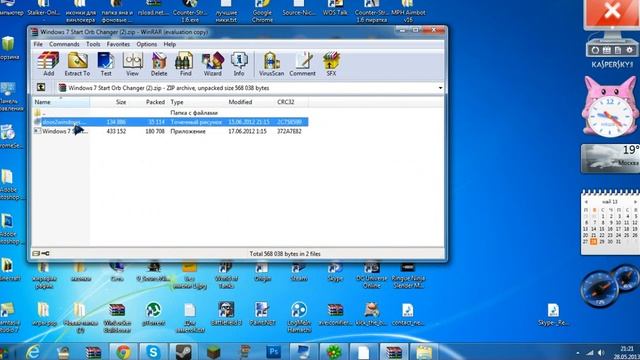Click the Battlefield 3 desktop shortcut
The height and width of the screenshot is (360, 640).
coord(226,314)
